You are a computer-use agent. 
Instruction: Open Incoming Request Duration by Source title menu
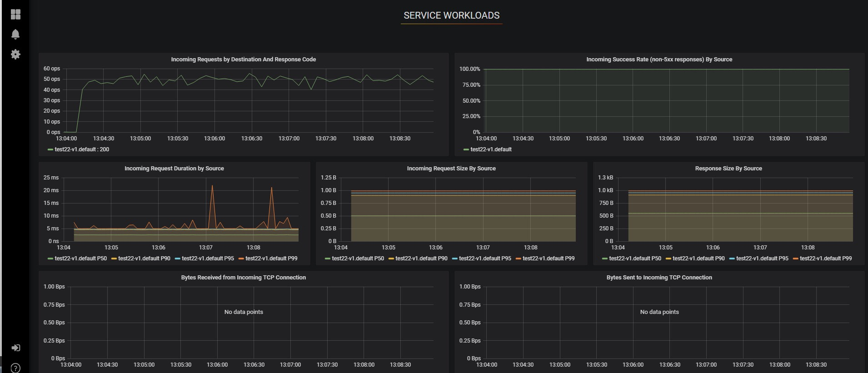(x=174, y=169)
